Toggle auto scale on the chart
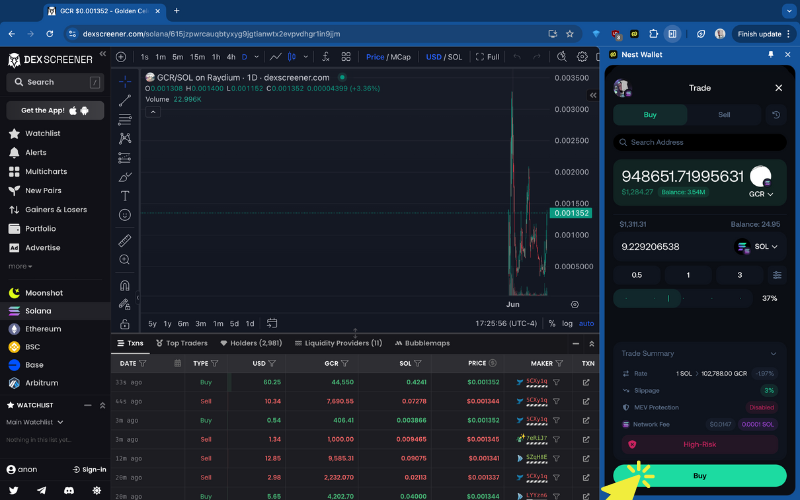The width and height of the screenshot is (800, 500). pos(586,323)
